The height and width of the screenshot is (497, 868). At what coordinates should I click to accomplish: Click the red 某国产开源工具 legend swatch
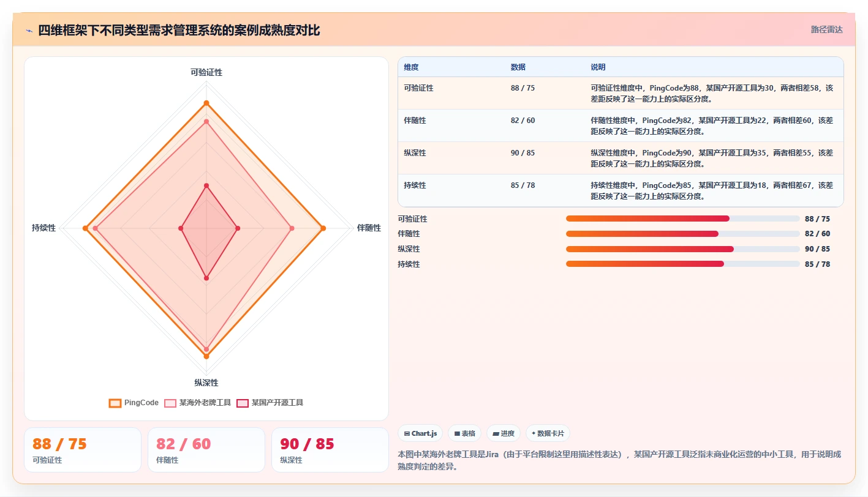(243, 403)
